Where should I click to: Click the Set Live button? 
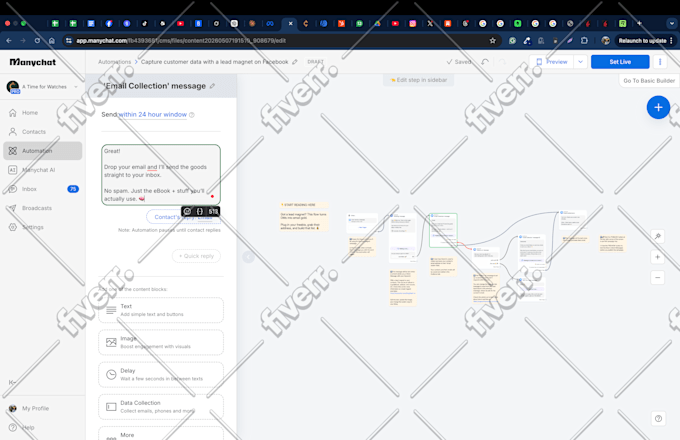(620, 62)
